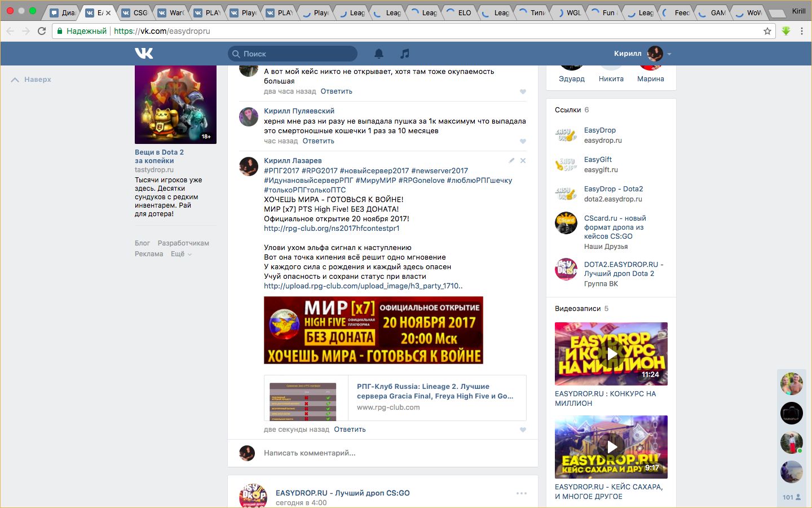Open the EasyDrop - Dota2 link
The image size is (812, 508).
[x=614, y=189]
